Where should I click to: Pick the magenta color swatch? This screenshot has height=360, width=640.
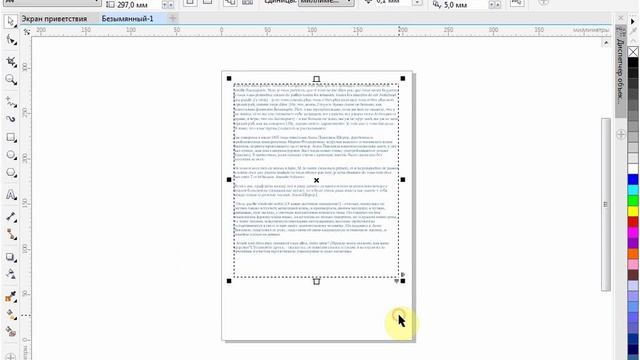coord(633,232)
